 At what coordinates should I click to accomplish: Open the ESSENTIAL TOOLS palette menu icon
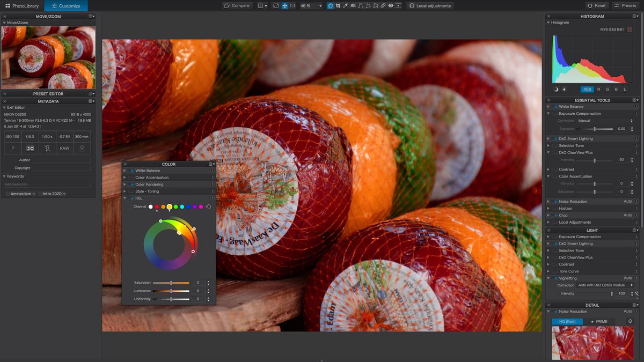635,100
